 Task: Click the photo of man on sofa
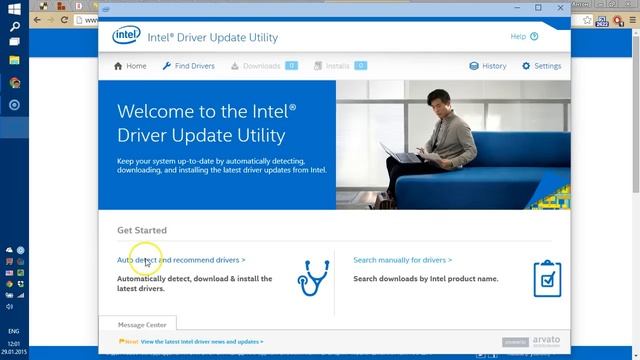[x=453, y=145]
